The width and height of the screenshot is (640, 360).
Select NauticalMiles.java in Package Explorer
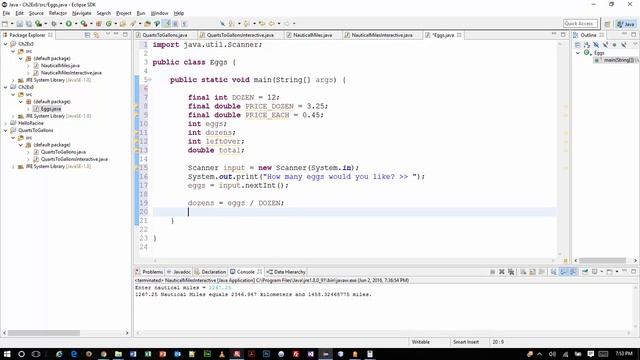[x=60, y=66]
